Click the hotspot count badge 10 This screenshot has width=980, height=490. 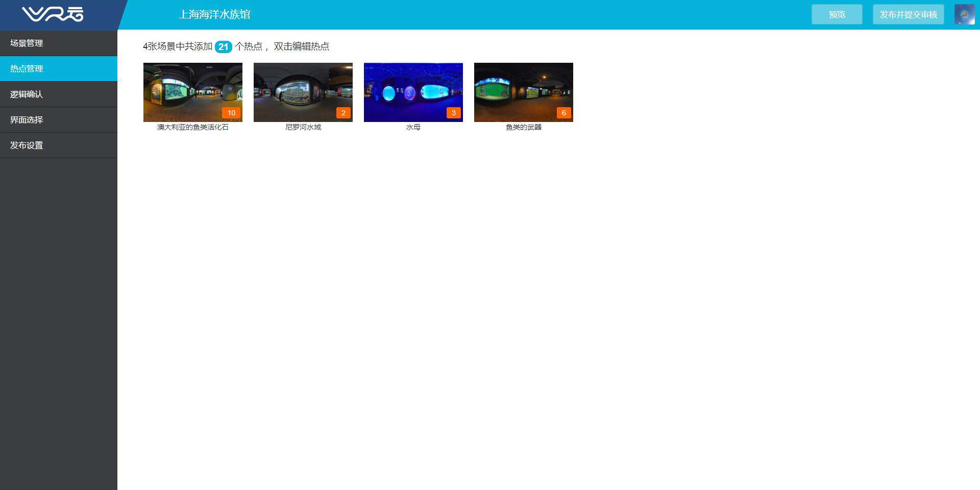click(231, 113)
